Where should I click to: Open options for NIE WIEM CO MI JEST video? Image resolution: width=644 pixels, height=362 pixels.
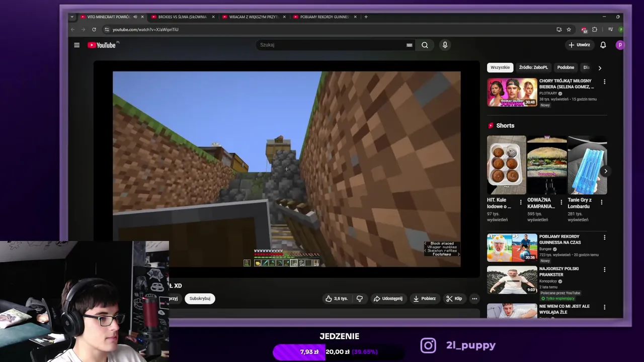(604, 307)
